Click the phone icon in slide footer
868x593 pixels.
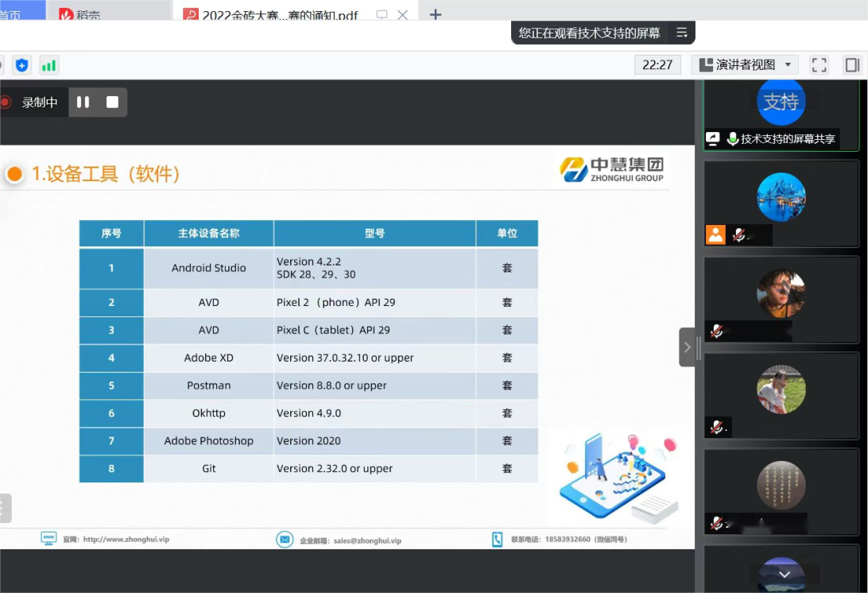click(x=497, y=539)
